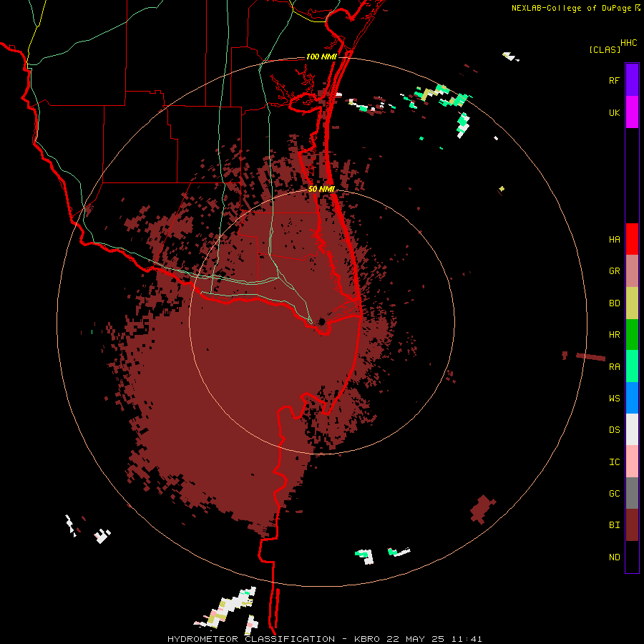Click the HA red legend swatch
The height and width of the screenshot is (644, 644).
[632, 239]
